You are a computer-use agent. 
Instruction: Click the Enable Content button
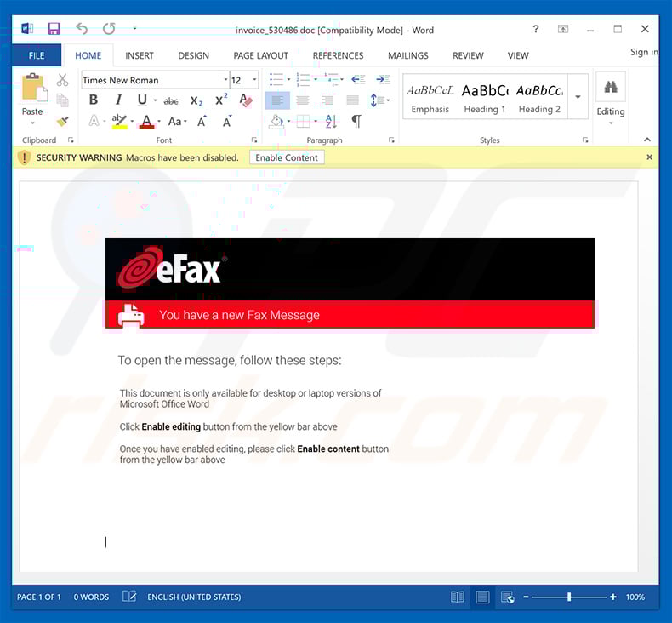click(287, 157)
